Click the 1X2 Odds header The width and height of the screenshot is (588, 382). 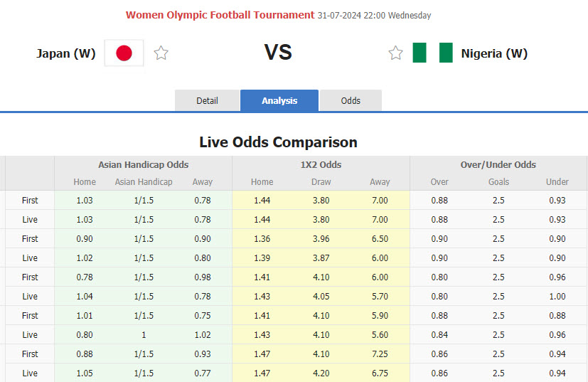coord(321,165)
